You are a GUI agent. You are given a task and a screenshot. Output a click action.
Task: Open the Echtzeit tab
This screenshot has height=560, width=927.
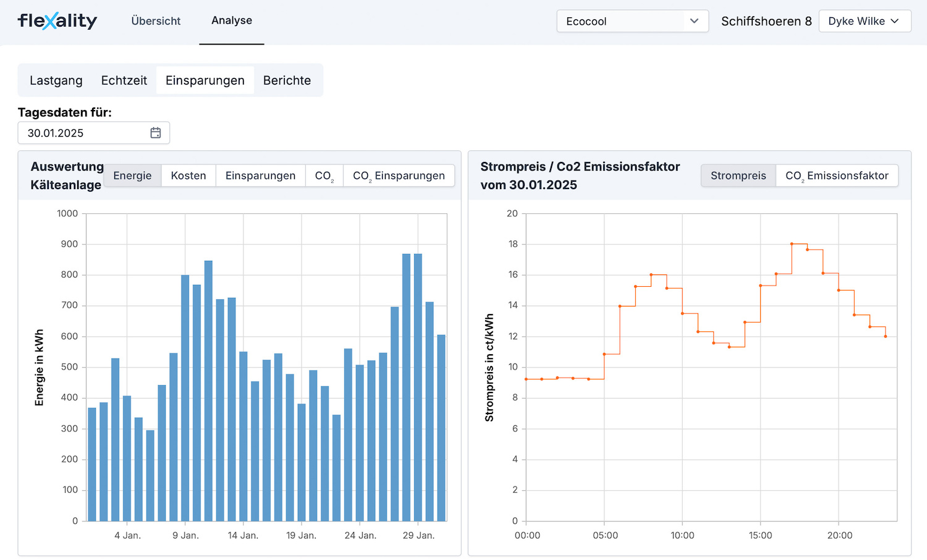pos(124,80)
